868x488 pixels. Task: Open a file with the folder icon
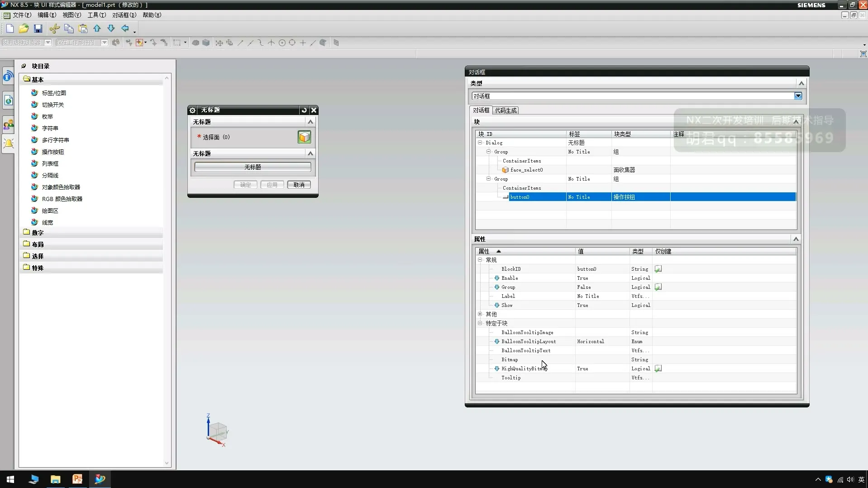pos(24,29)
